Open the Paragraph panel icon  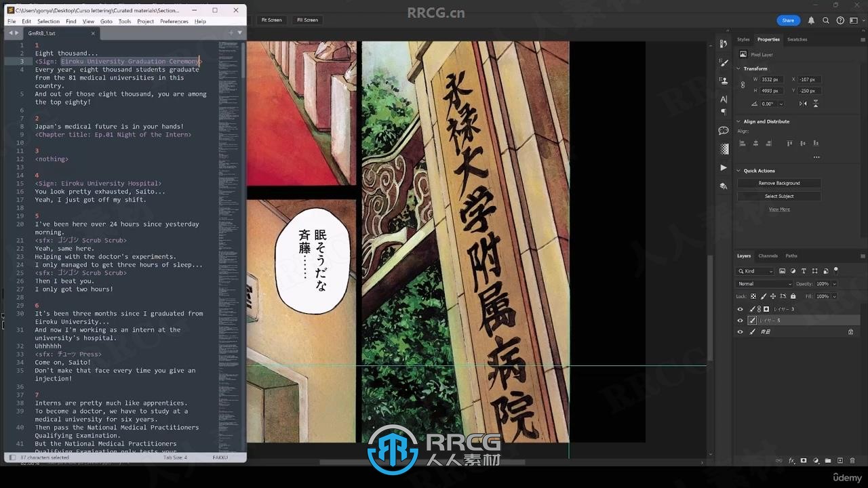click(x=724, y=112)
